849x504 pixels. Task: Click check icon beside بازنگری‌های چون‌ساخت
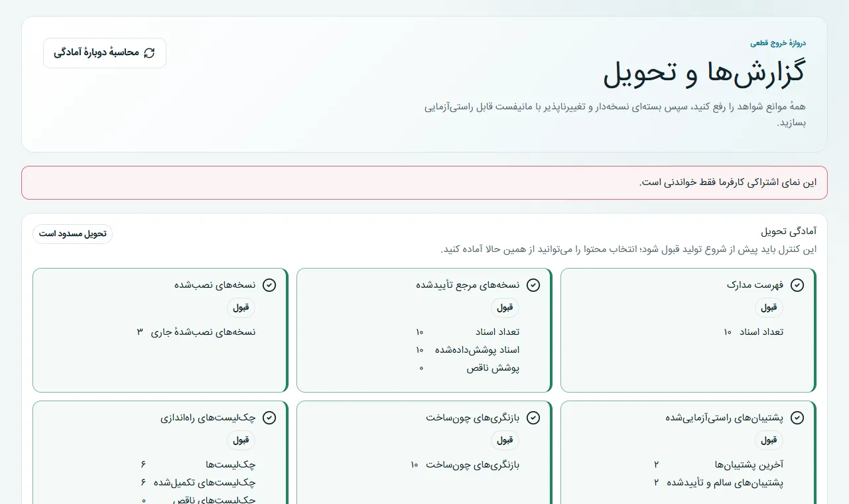point(533,418)
